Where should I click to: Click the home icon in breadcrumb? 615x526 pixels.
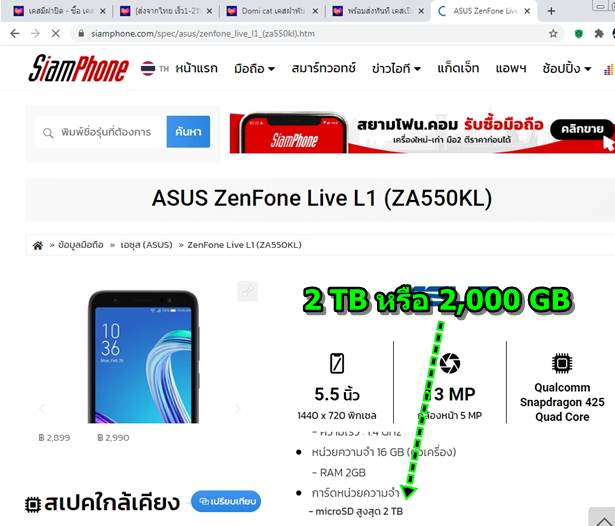(x=38, y=245)
